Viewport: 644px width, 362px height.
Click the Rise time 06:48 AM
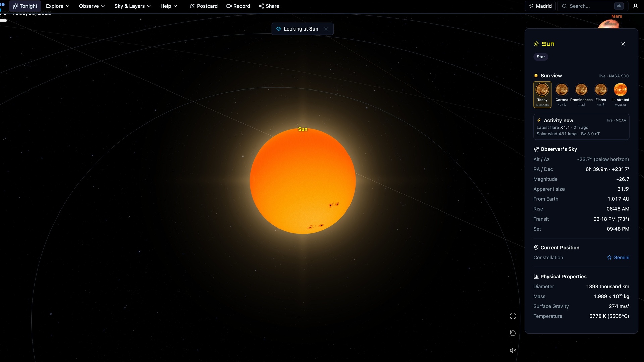click(618, 209)
